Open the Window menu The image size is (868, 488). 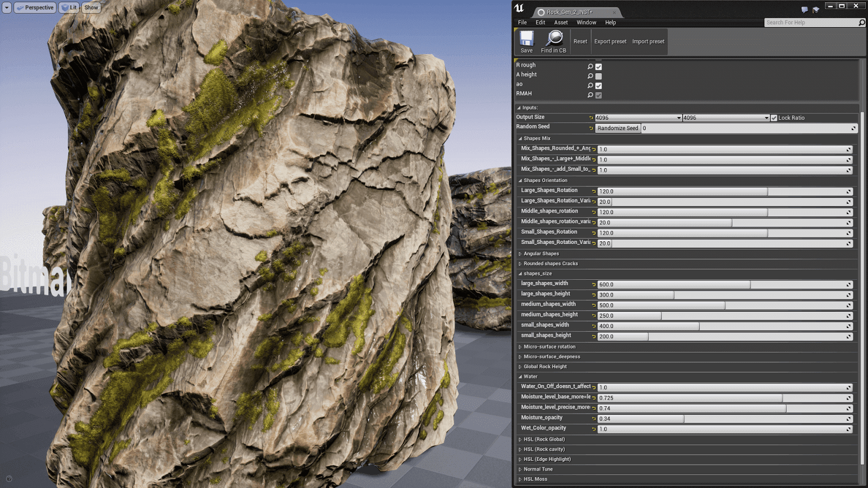click(586, 22)
